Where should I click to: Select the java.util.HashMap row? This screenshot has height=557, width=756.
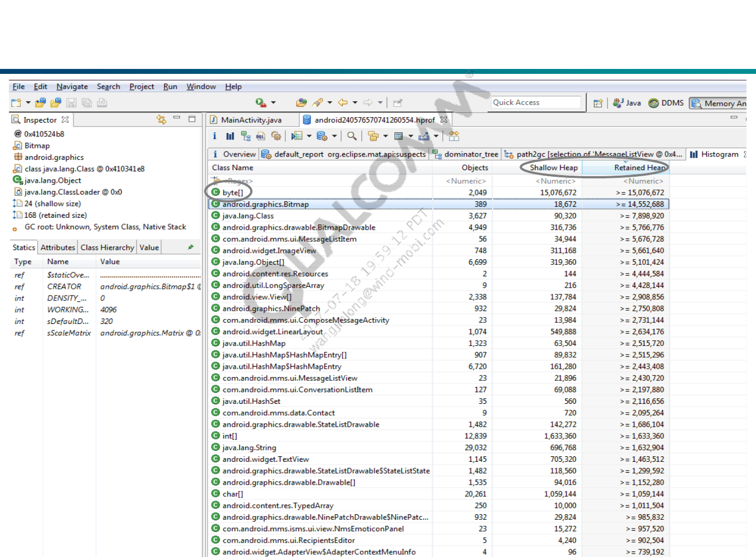439,343
